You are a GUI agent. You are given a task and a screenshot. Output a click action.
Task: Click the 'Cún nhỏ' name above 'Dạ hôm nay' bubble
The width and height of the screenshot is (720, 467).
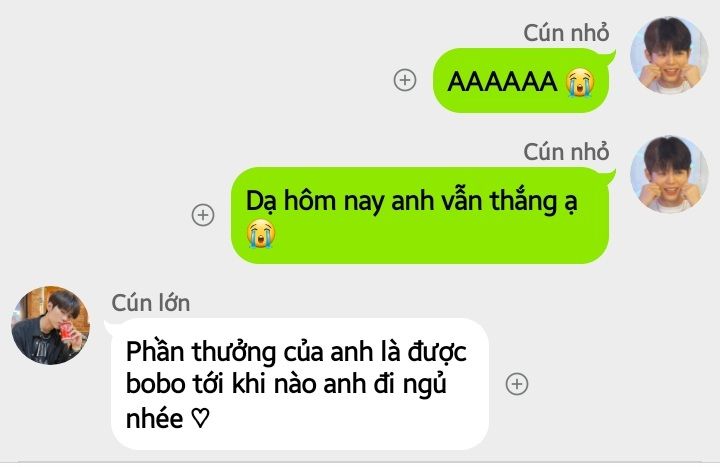(x=566, y=152)
